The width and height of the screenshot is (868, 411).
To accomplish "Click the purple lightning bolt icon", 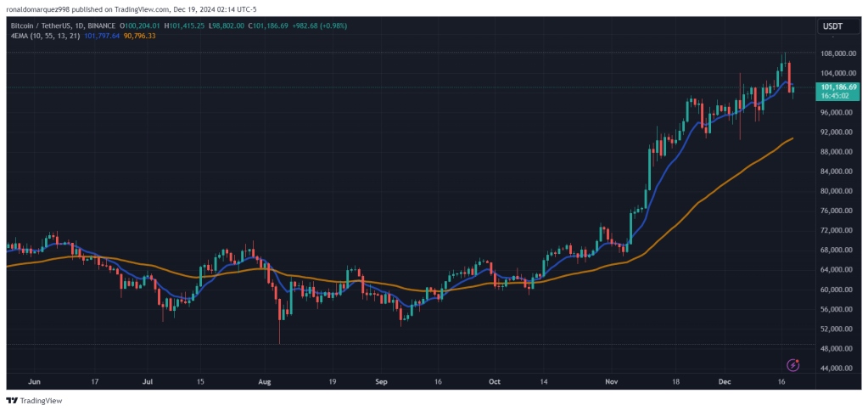I will coord(794,364).
